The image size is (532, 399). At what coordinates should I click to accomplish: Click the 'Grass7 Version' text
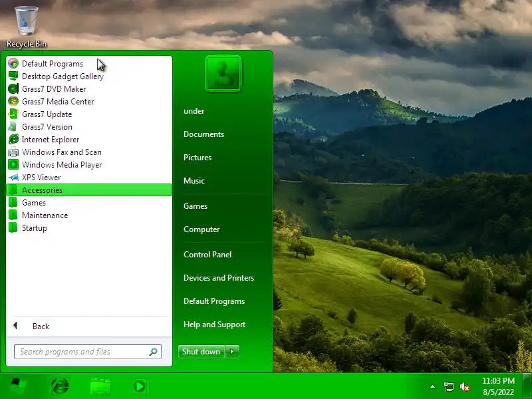click(x=47, y=126)
